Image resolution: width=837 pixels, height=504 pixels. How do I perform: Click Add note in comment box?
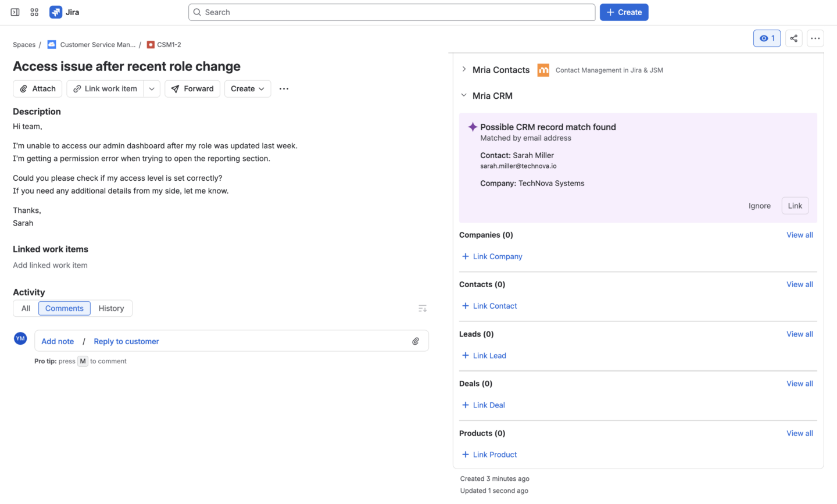[x=58, y=342]
